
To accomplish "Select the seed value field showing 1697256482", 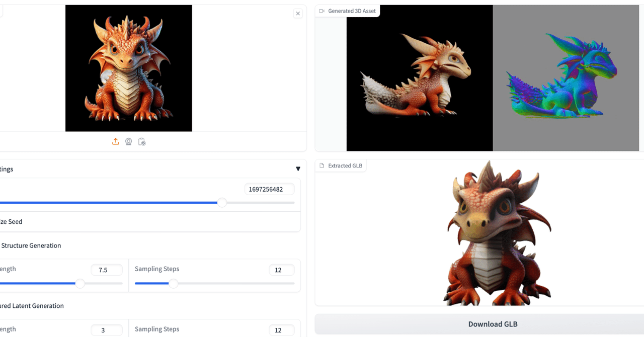I will 269,189.
